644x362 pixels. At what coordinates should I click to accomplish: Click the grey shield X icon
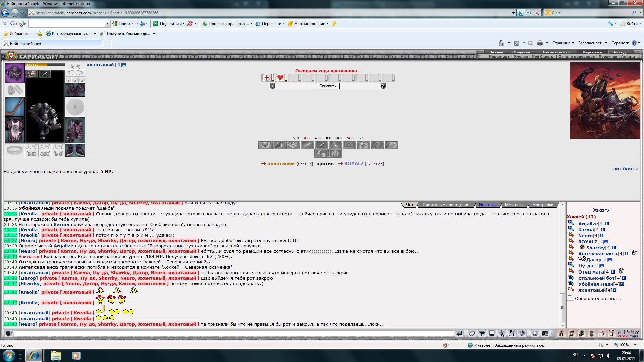point(272,86)
